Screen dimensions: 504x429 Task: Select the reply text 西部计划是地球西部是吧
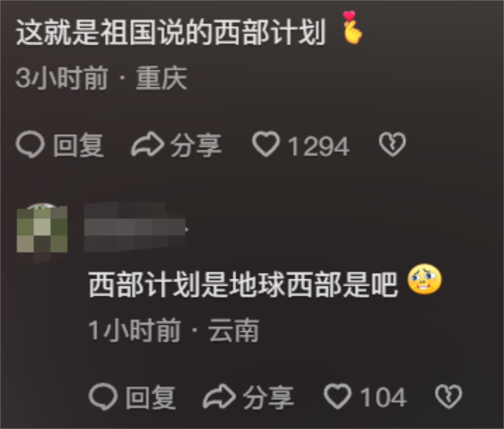(243, 284)
